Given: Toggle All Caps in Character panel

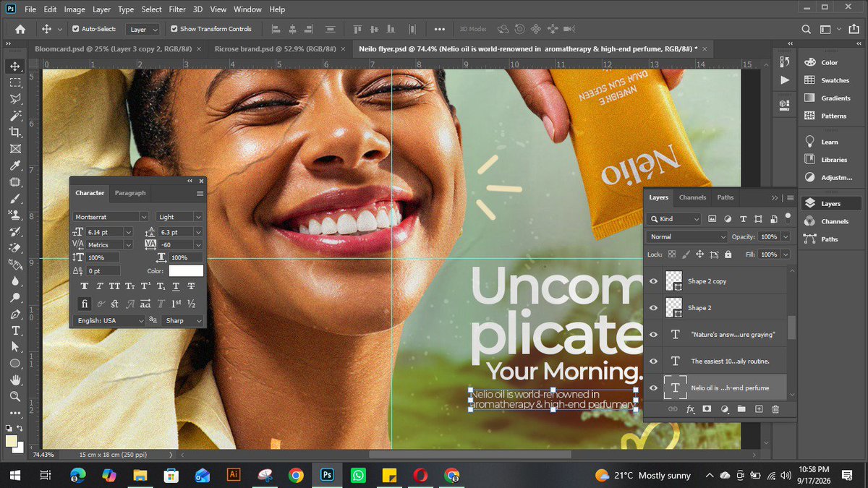Looking at the screenshot, I should click(x=114, y=286).
